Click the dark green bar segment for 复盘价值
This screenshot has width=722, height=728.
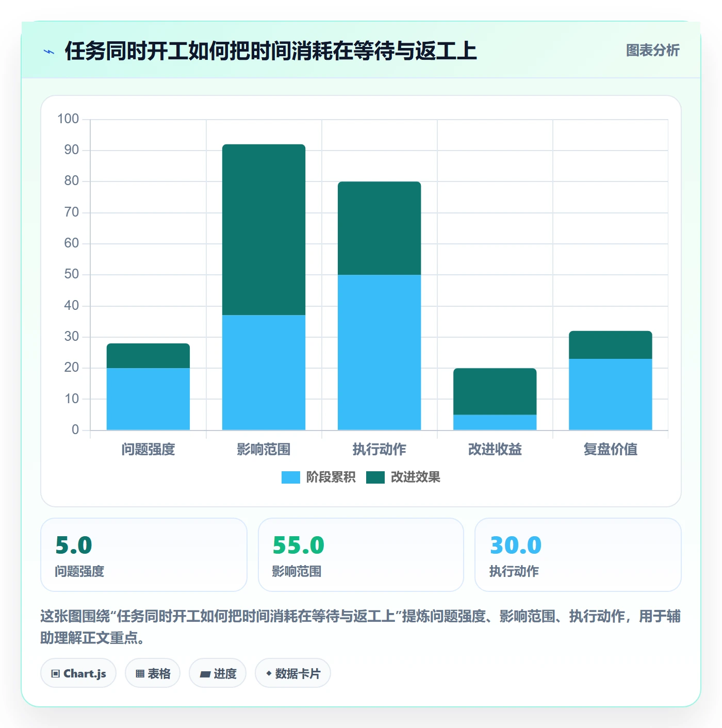(x=610, y=345)
